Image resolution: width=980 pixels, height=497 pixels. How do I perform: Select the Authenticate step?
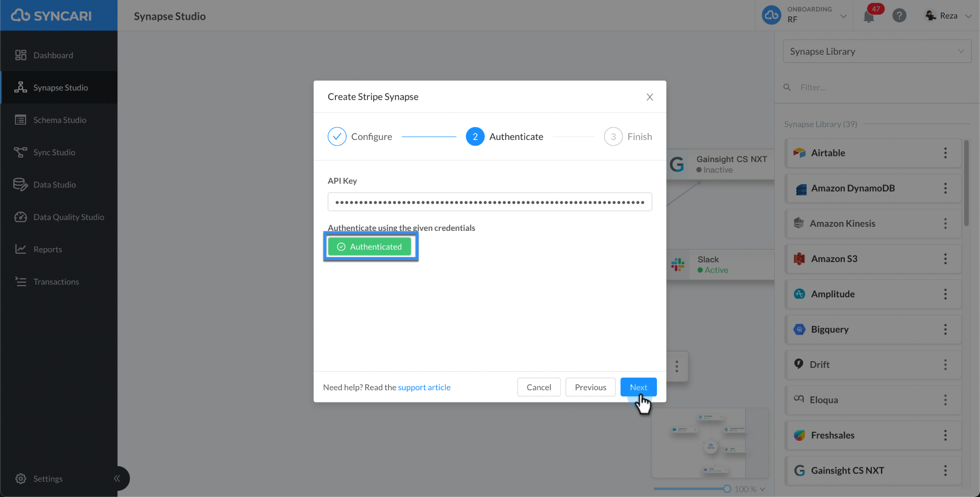tap(504, 136)
